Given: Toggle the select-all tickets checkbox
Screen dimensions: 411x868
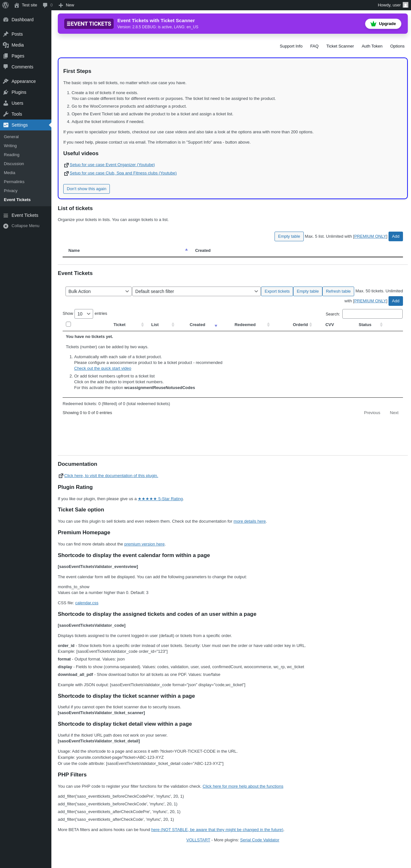Looking at the screenshot, I should [68, 324].
